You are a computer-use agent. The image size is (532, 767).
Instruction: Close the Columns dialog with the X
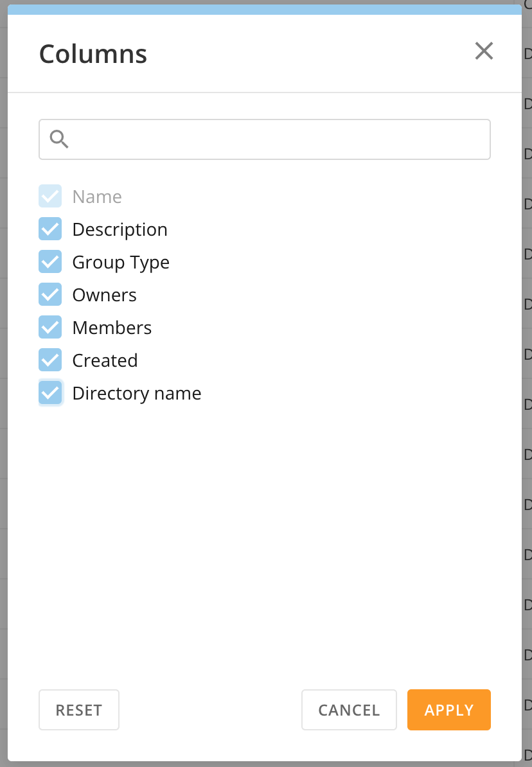(484, 51)
